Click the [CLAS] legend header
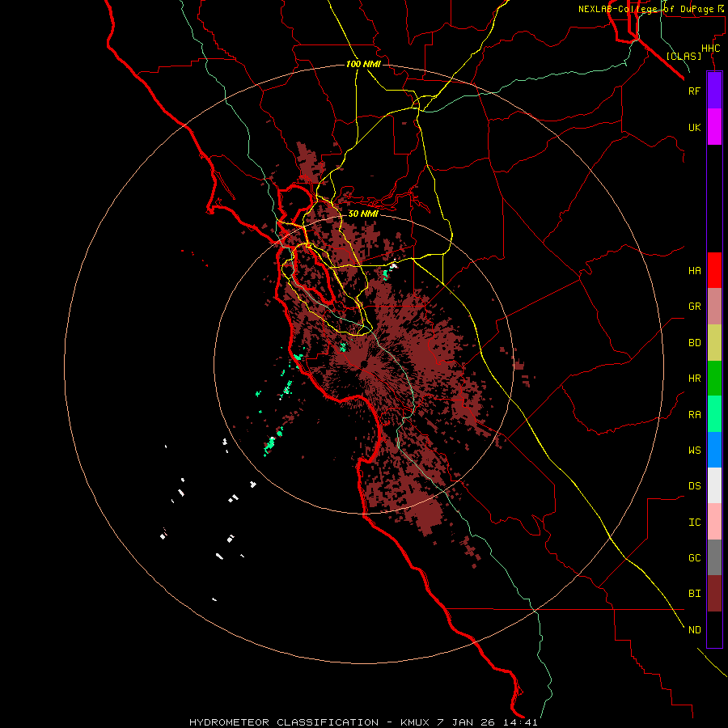This screenshot has height=728, width=728. (684, 56)
